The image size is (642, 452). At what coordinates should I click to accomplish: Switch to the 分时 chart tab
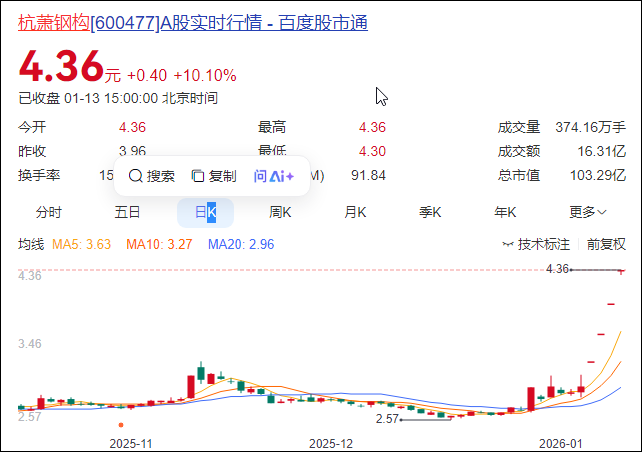(49, 212)
